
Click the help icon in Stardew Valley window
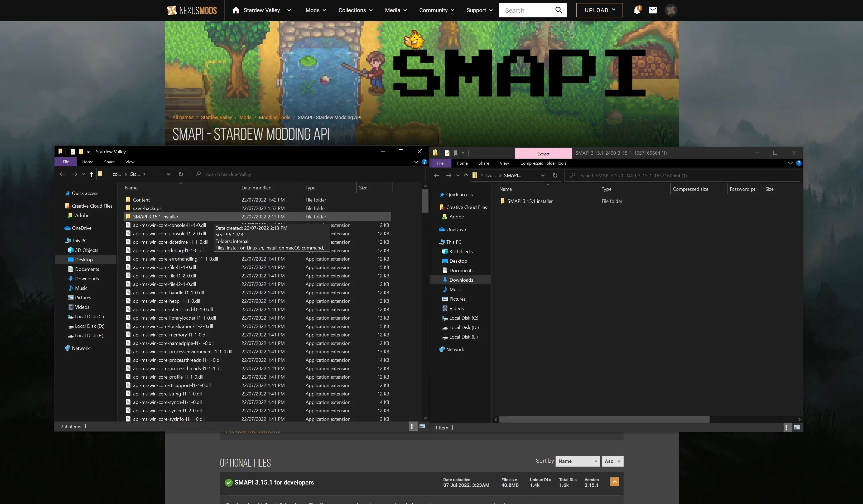click(425, 162)
